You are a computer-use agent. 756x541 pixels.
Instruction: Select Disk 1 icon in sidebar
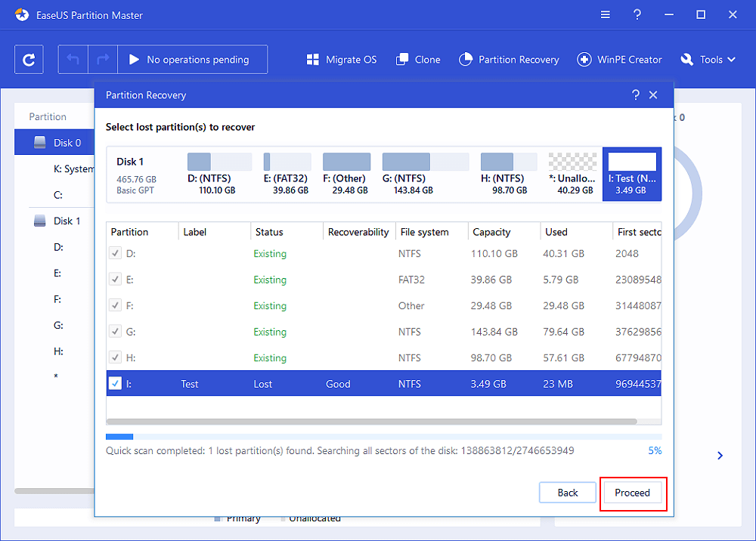(39, 221)
